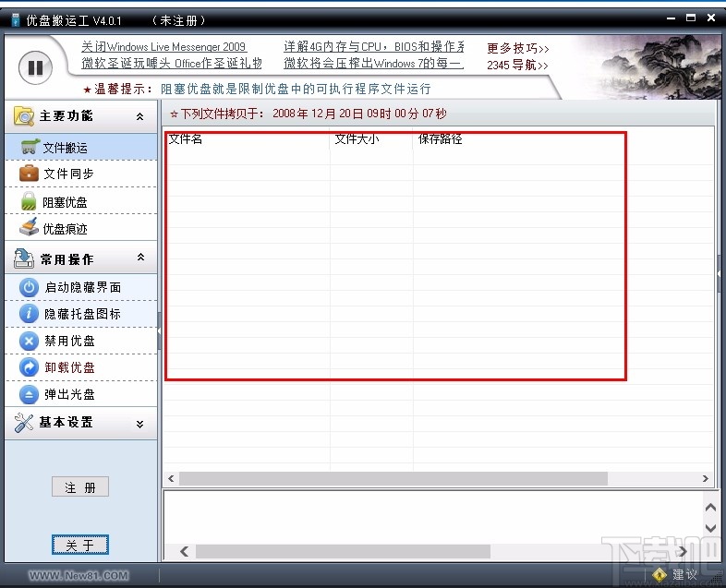Image resolution: width=726 pixels, height=588 pixels.
Task: Click lower pane scroll up arrow
Action: (710, 508)
